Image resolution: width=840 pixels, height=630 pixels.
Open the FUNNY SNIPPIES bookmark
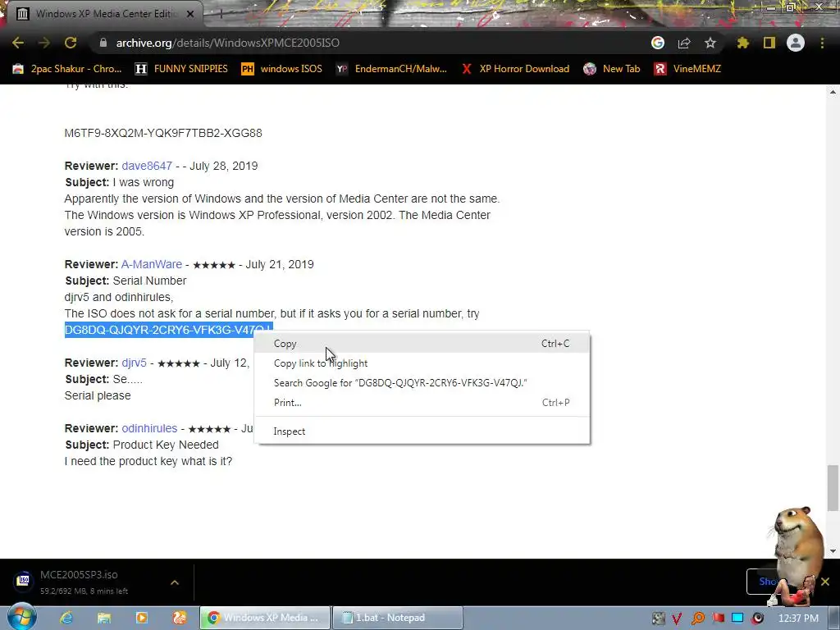181,69
